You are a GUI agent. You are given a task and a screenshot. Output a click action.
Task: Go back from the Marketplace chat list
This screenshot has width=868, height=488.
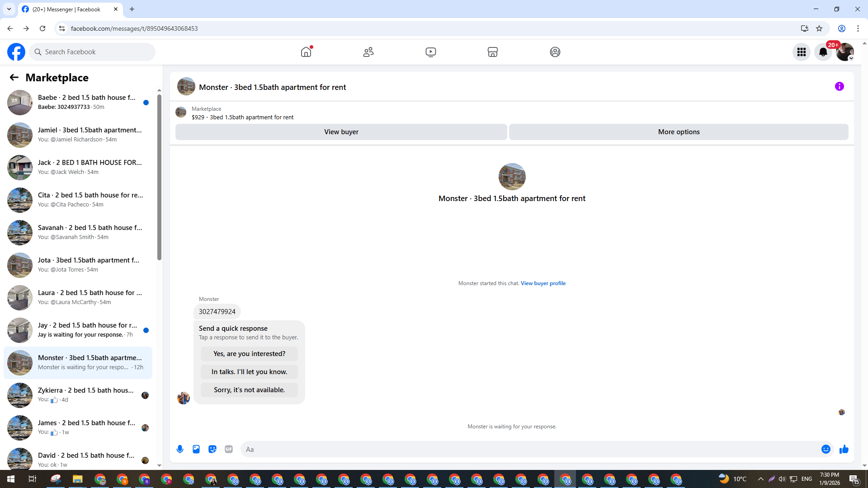14,77
